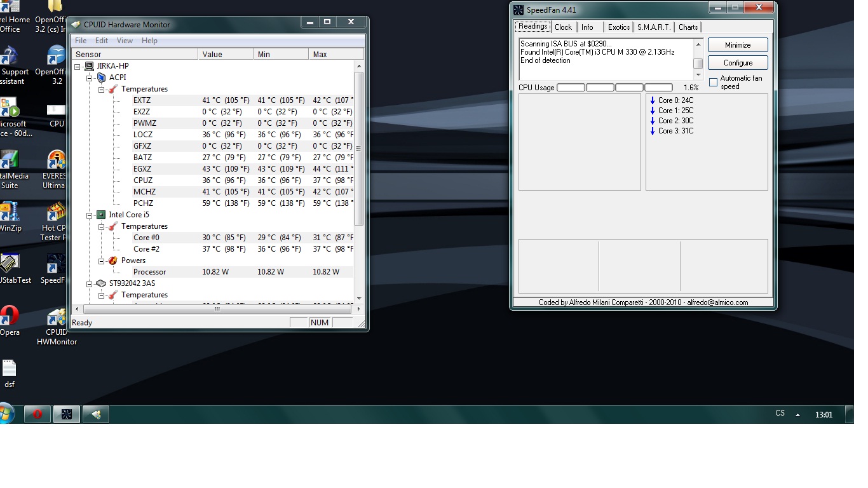Show hidden system tray icons arrow
868x488 pixels.
tap(798, 414)
